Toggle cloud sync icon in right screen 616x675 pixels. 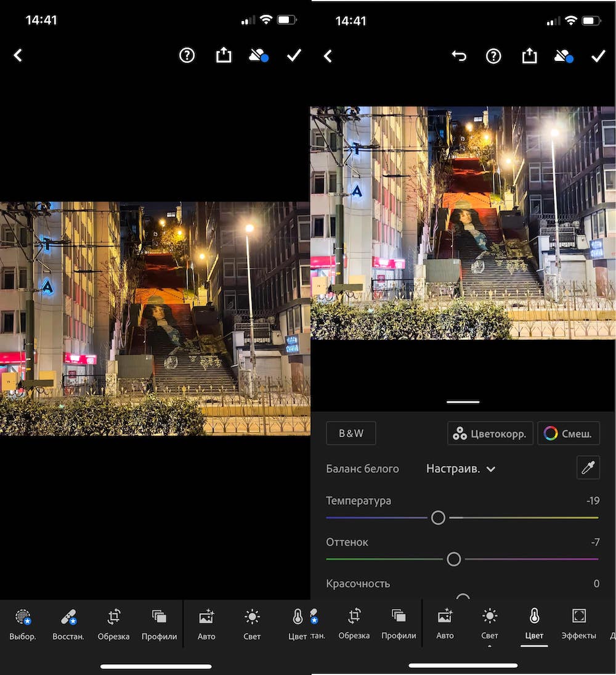click(x=563, y=56)
